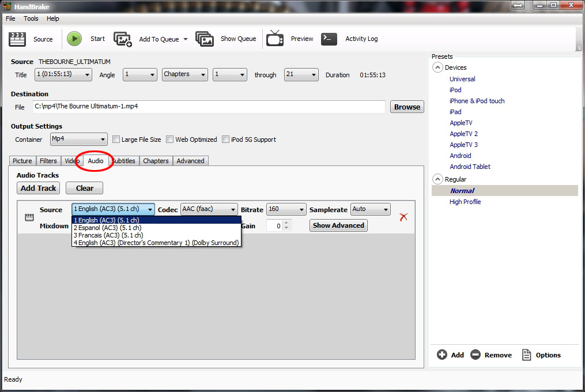Select the Audio tab

(x=96, y=160)
